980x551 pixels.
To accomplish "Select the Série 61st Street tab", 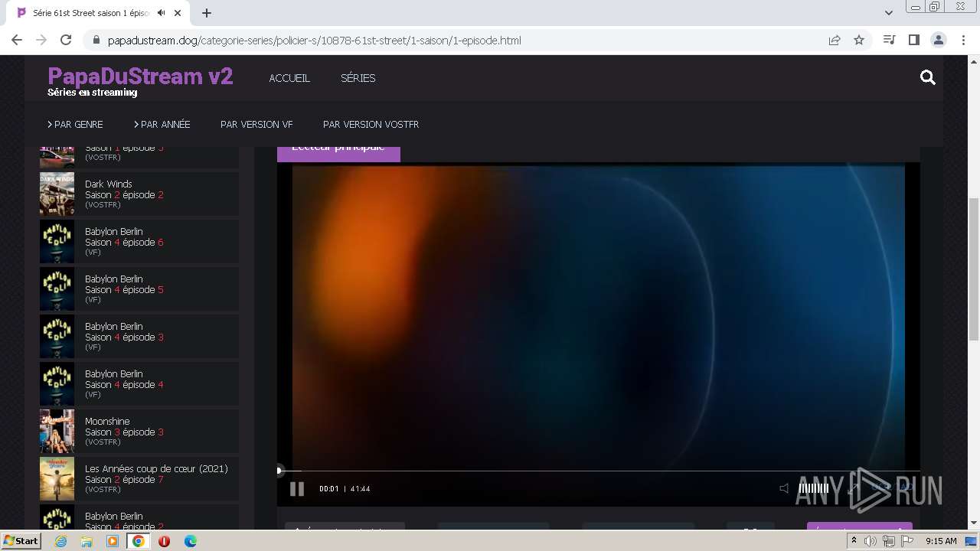I will pyautogui.click(x=100, y=13).
